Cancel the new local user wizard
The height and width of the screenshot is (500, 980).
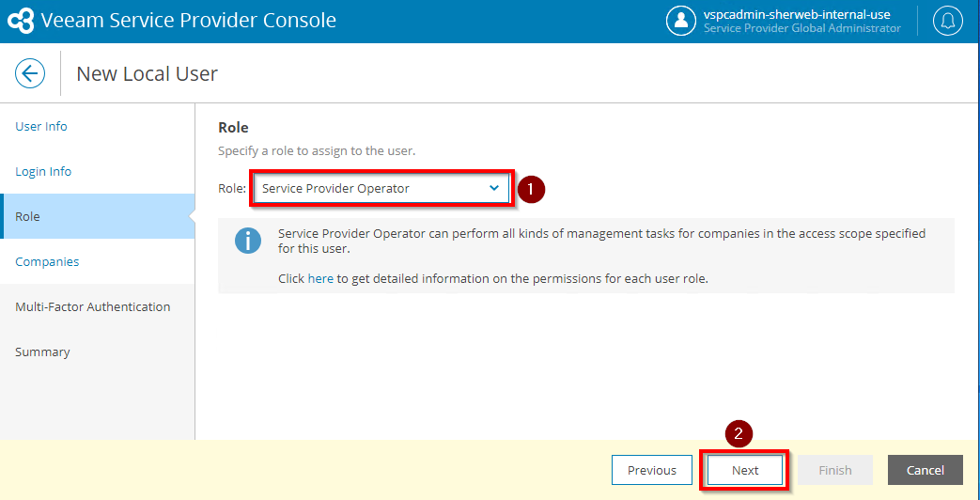click(926, 470)
